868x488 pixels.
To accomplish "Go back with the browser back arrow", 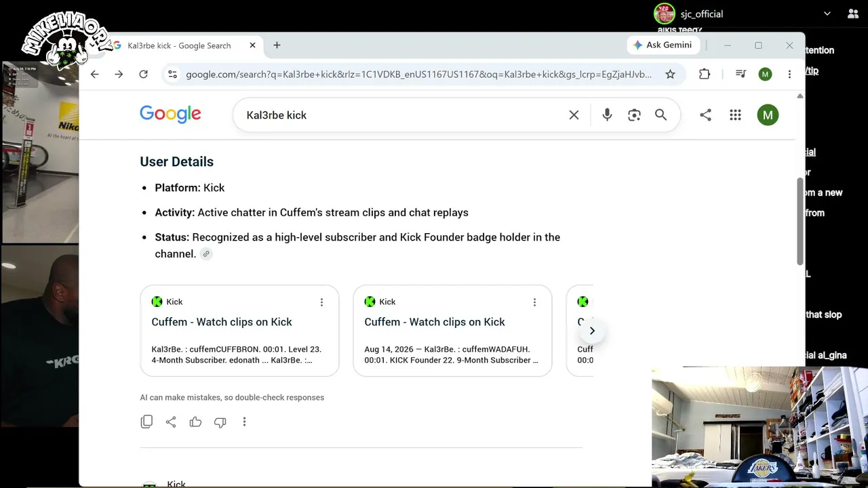I will pyautogui.click(x=94, y=74).
